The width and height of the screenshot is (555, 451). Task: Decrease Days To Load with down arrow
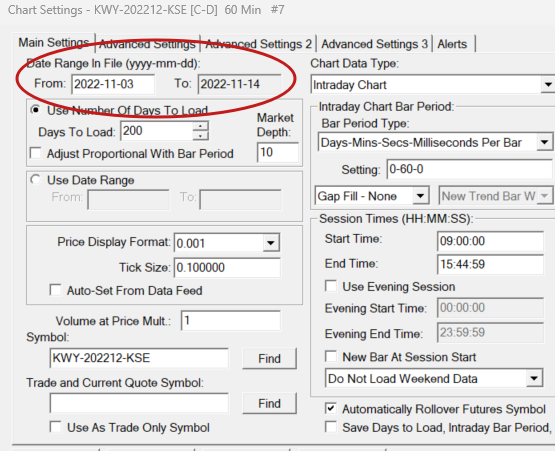pyautogui.click(x=201, y=136)
